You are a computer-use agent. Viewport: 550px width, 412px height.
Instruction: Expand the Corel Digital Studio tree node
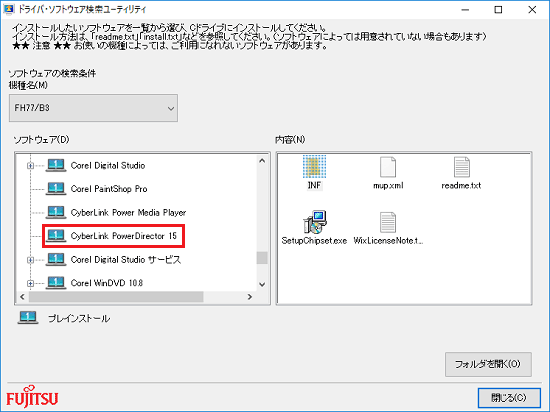pyautogui.click(x=31, y=166)
